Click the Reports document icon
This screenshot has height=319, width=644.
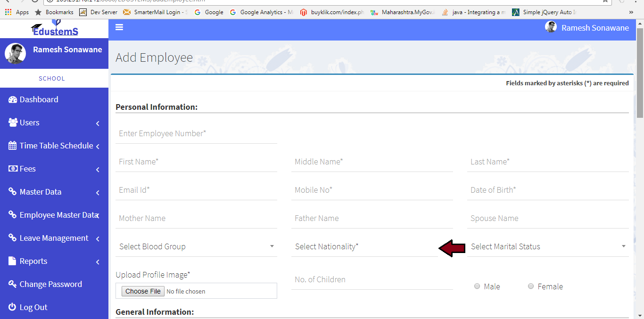[13, 261]
